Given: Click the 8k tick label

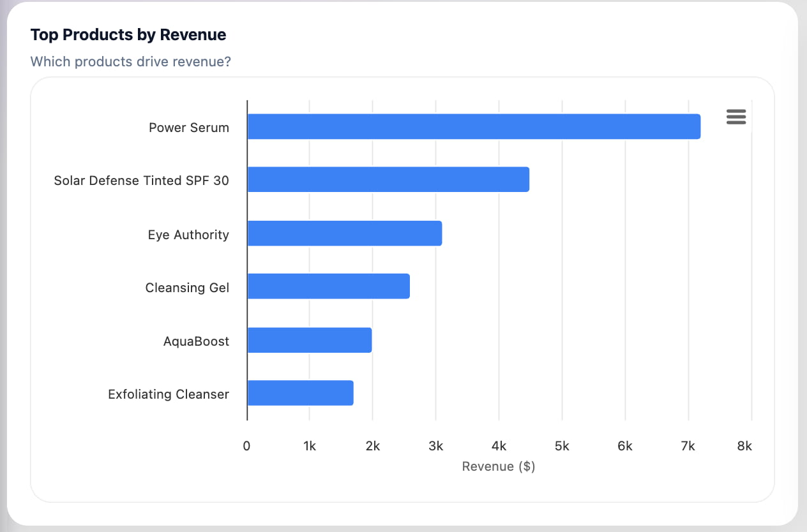Looking at the screenshot, I should point(744,446).
